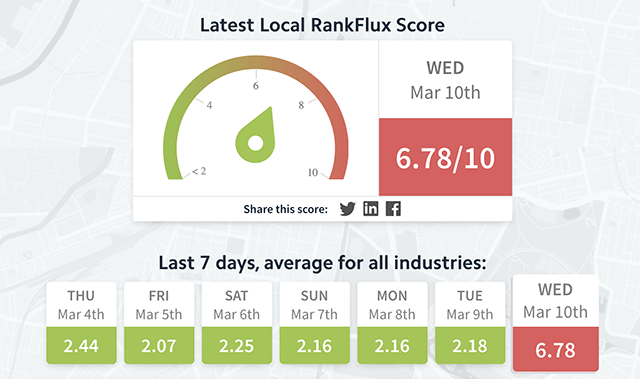Click the red 6.78/10 score box
This screenshot has height=379, width=640.
point(445,157)
